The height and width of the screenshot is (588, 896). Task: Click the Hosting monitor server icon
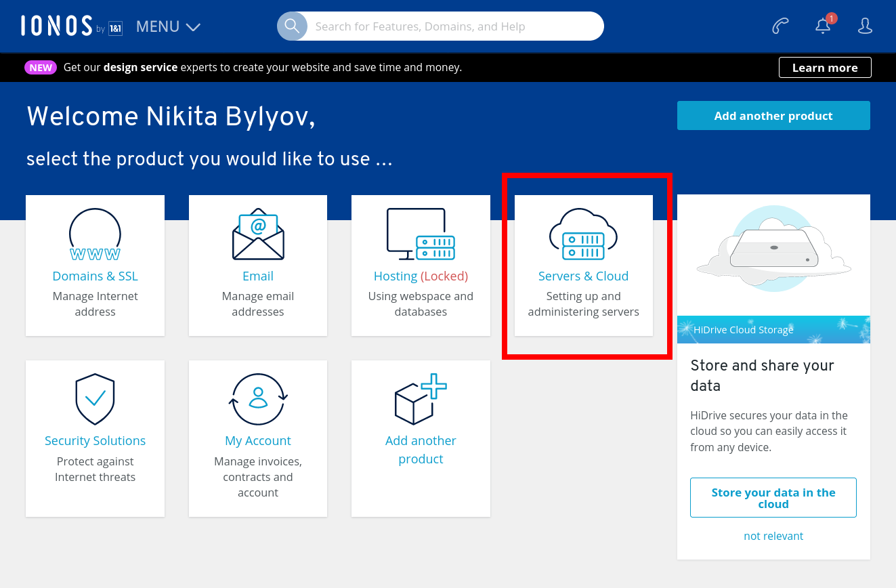421,234
